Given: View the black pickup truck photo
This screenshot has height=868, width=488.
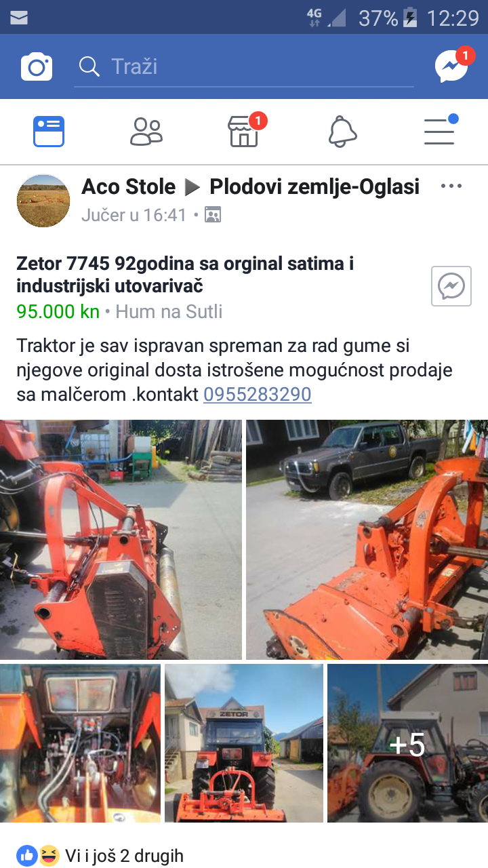Looking at the screenshot, I should (367, 539).
